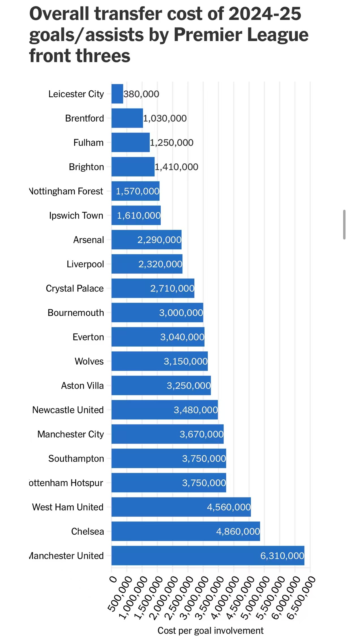Click the Southampton team label

click(x=76, y=458)
